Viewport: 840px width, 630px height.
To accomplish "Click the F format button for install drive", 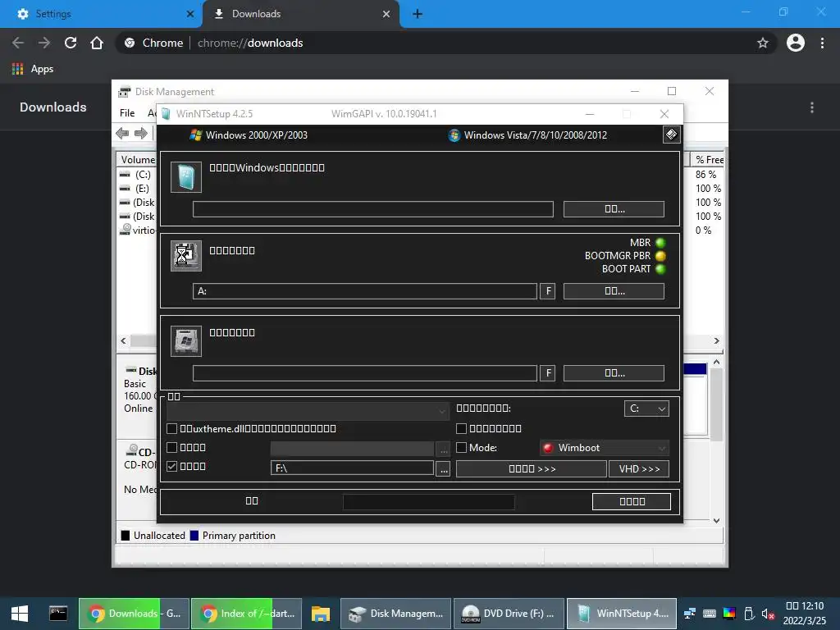I will pos(547,373).
